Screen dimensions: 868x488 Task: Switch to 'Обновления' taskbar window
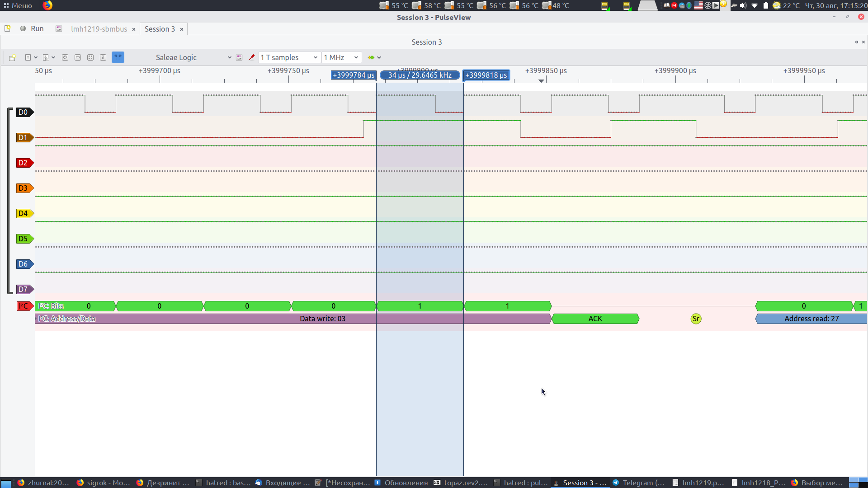[x=401, y=483]
